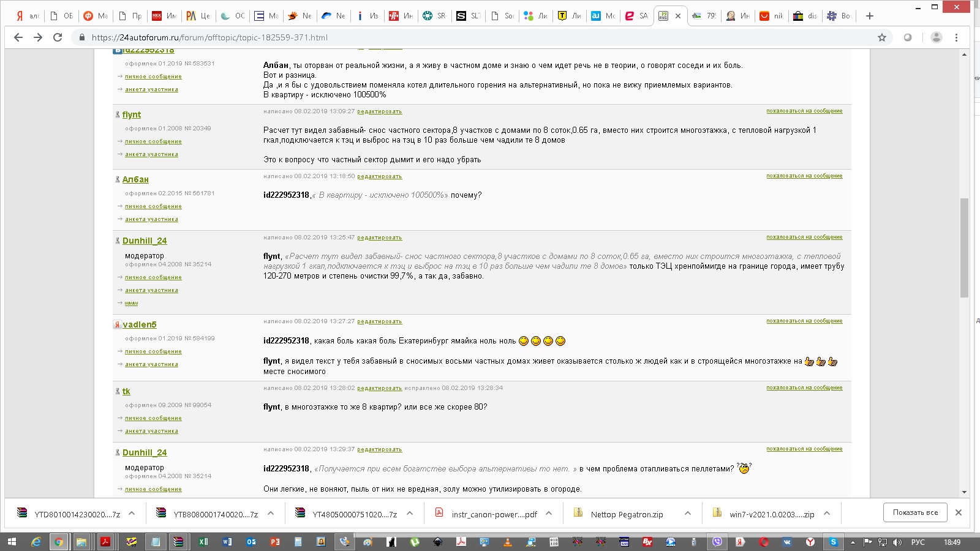This screenshot has width=980, height=551.
Task: View site security info via padlock icon
Action: coord(81,37)
